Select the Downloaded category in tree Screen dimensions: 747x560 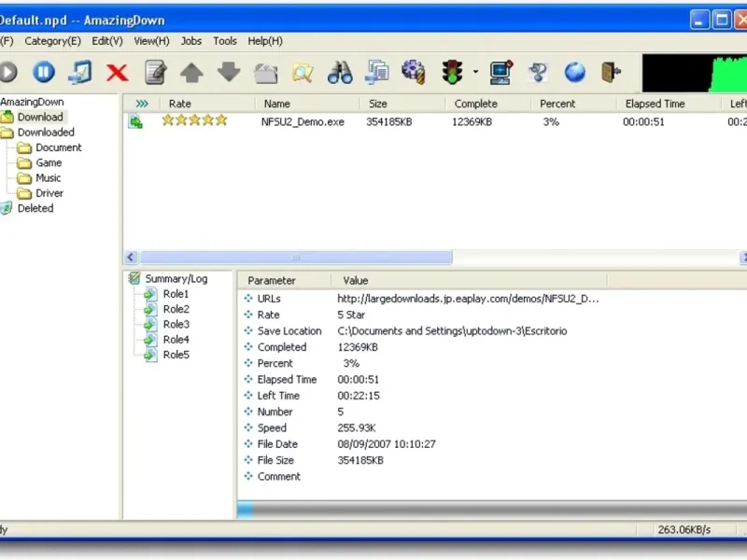coord(46,133)
